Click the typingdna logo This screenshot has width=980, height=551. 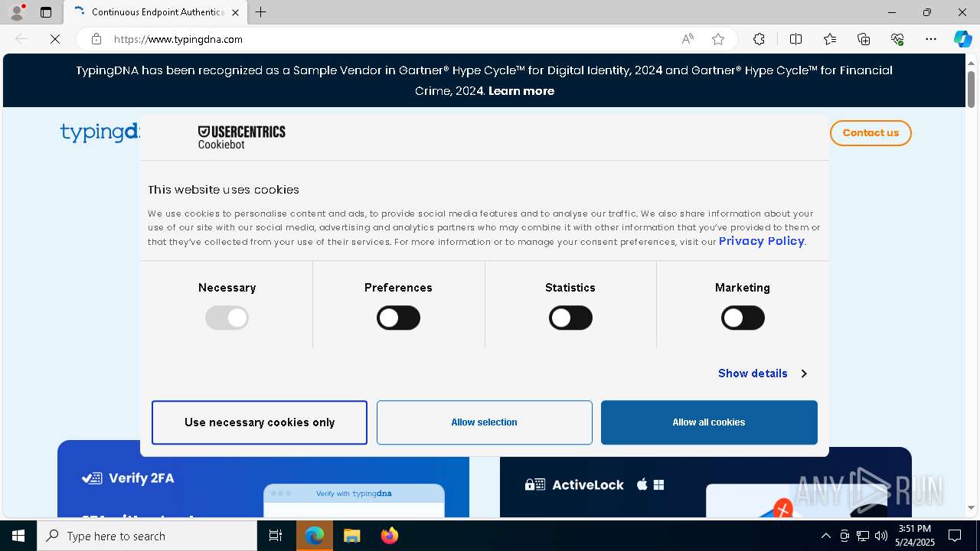pos(100,132)
